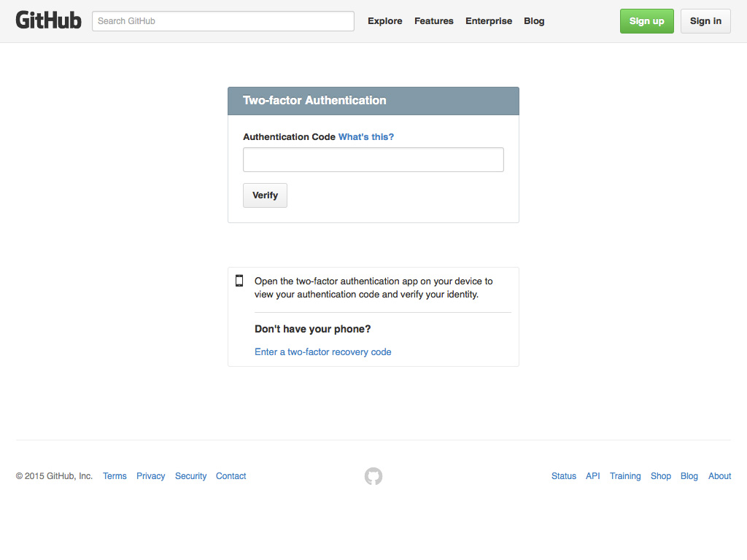Open the Security link in the footer
The width and height of the screenshot is (747, 560).
[190, 475]
